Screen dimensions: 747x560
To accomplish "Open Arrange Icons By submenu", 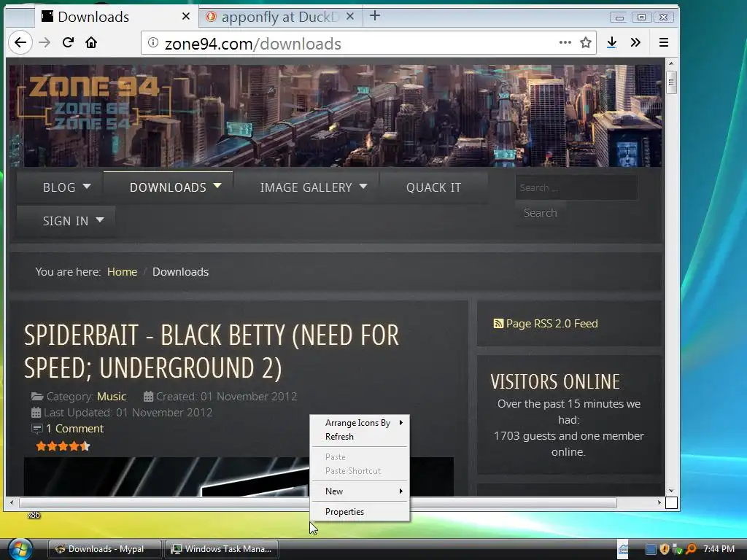I will [360, 423].
